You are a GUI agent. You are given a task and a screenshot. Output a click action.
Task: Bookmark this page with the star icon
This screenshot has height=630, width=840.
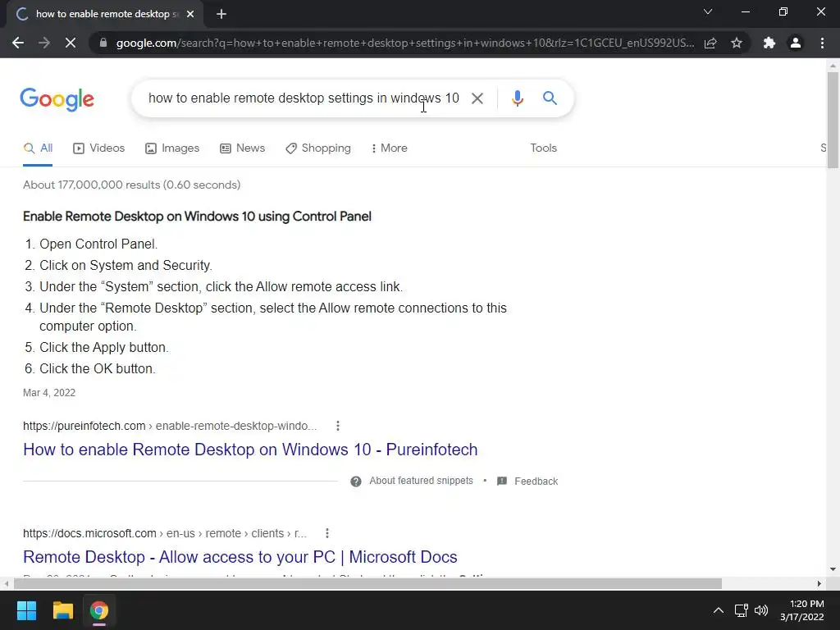pyautogui.click(x=737, y=43)
